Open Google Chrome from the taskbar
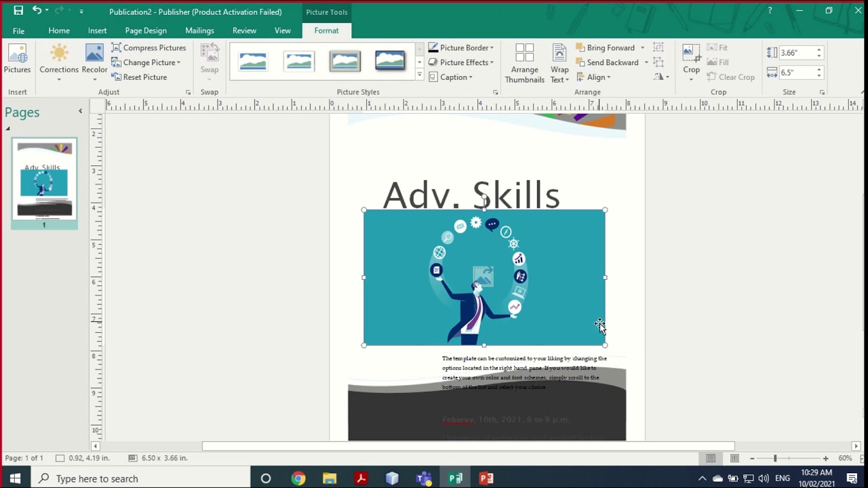 coord(298,479)
